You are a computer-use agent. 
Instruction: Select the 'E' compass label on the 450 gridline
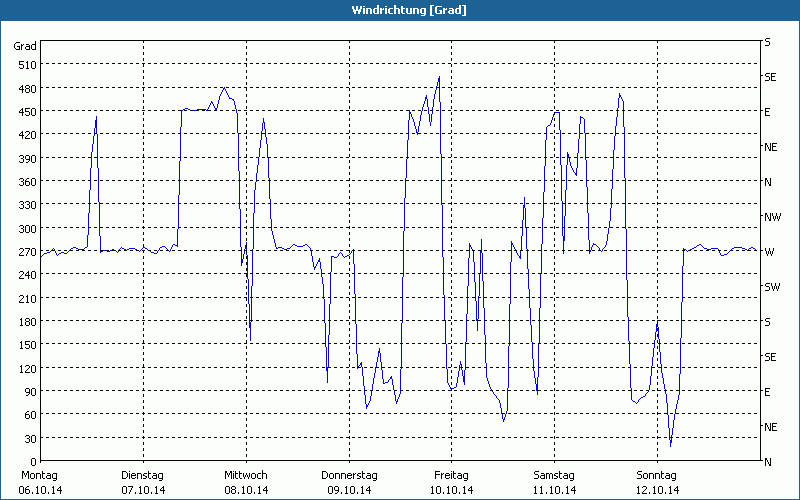tap(767, 112)
